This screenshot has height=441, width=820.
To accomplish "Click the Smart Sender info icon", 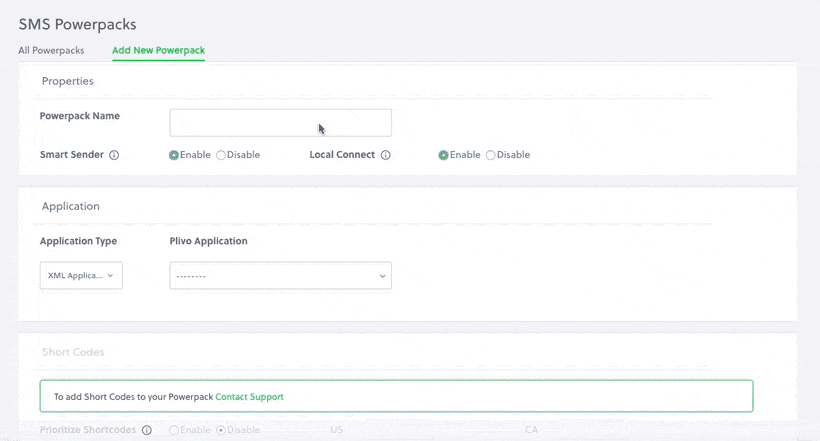I will tap(114, 156).
